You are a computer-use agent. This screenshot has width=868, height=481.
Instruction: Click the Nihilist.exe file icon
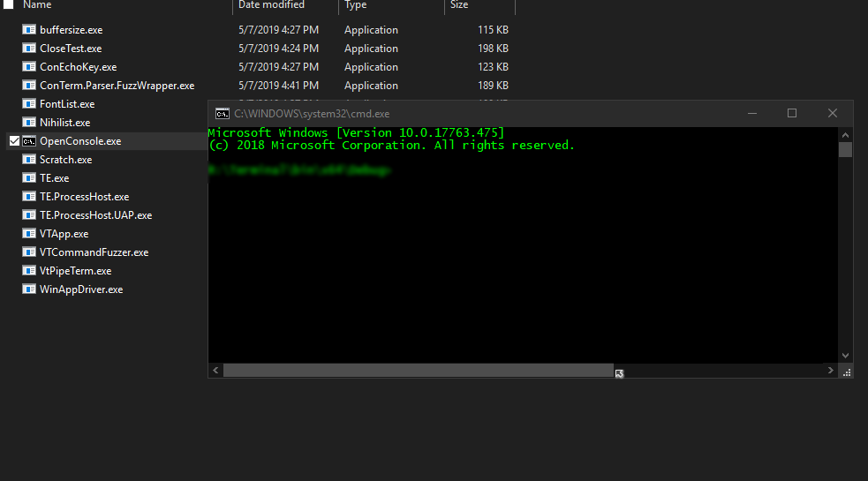click(29, 123)
